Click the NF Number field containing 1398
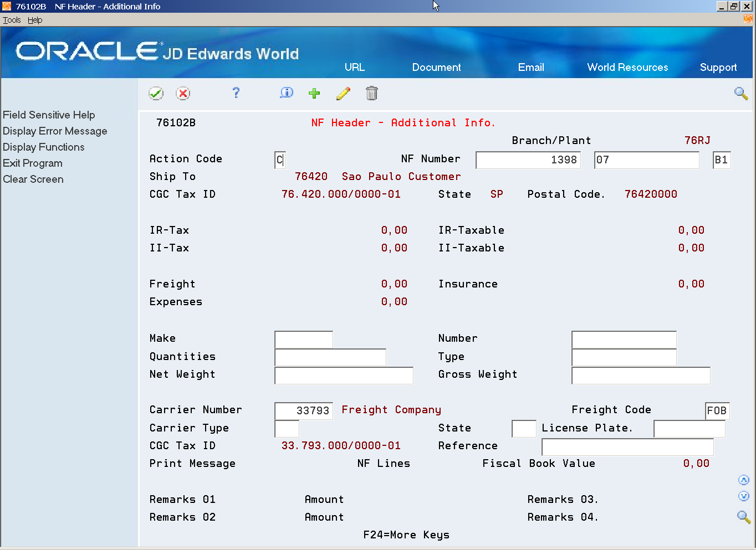This screenshot has height=550, width=756. tap(528, 160)
